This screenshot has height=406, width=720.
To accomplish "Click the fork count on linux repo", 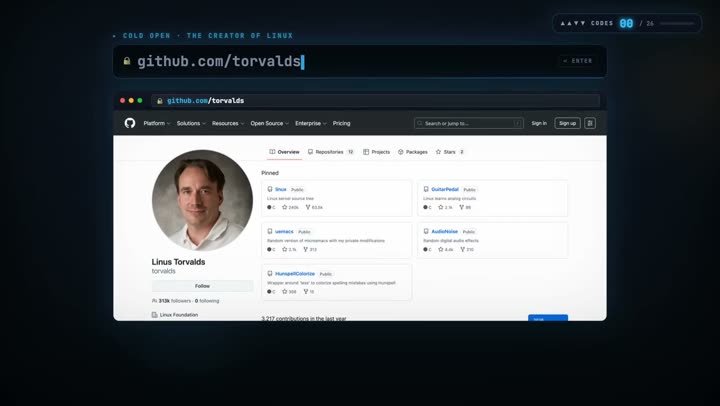I will 314,208.
